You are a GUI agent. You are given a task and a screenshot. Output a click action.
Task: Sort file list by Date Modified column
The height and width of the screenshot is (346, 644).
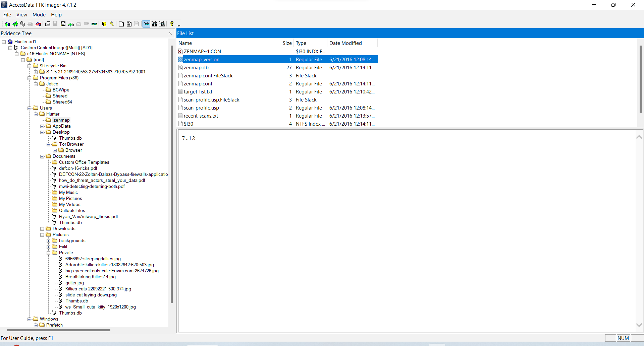pos(353,43)
